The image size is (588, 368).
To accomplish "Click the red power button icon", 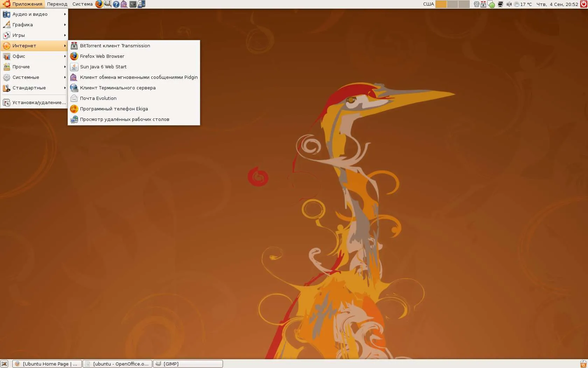I will click(583, 4).
